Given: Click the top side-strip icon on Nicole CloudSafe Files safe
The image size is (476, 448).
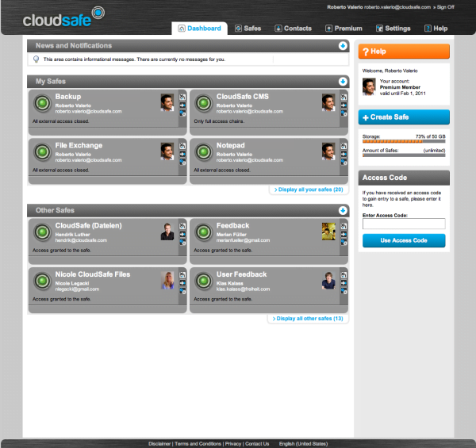Looking at the screenshot, I should [x=182, y=275].
